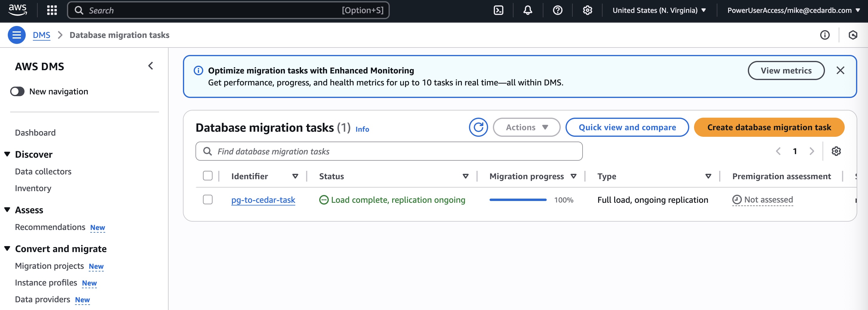Open the blue hamburger navigation menu
This screenshot has width=868, height=310.
16,35
